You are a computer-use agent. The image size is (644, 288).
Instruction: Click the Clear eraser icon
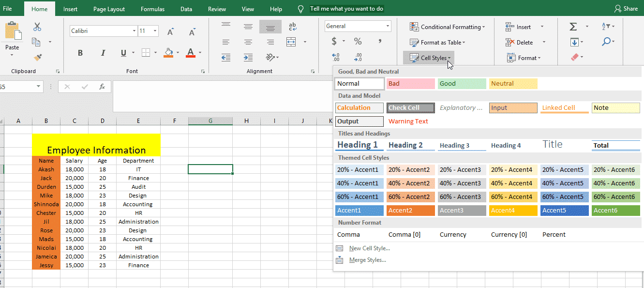(574, 58)
